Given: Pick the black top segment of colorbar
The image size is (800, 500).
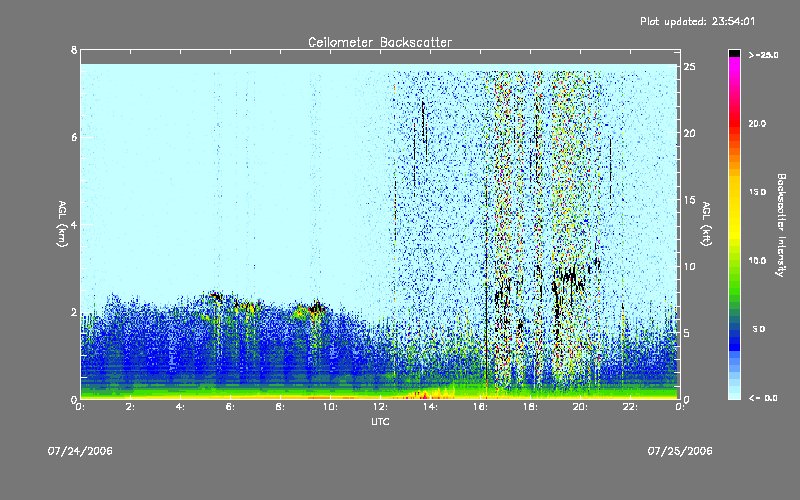Looking at the screenshot, I should (x=734, y=53).
